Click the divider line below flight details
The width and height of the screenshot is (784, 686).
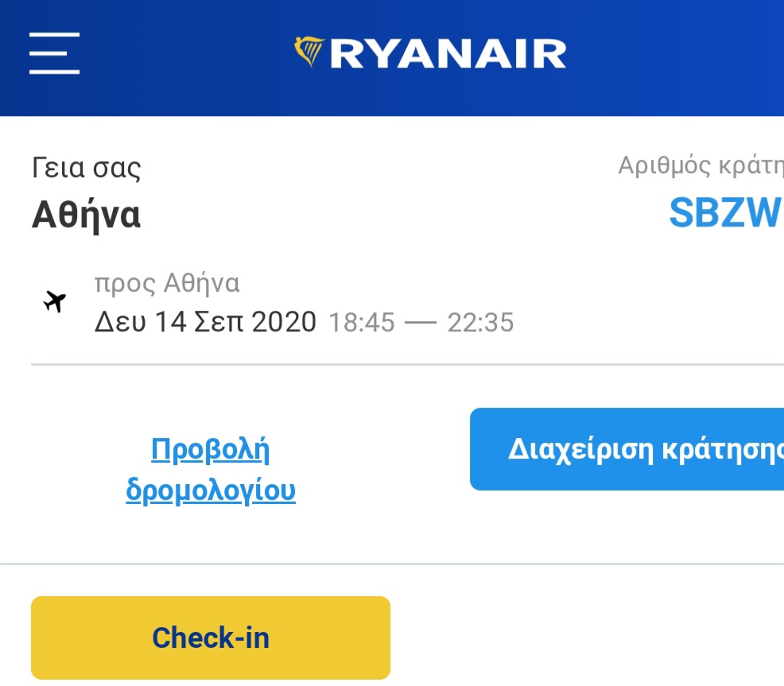407,365
